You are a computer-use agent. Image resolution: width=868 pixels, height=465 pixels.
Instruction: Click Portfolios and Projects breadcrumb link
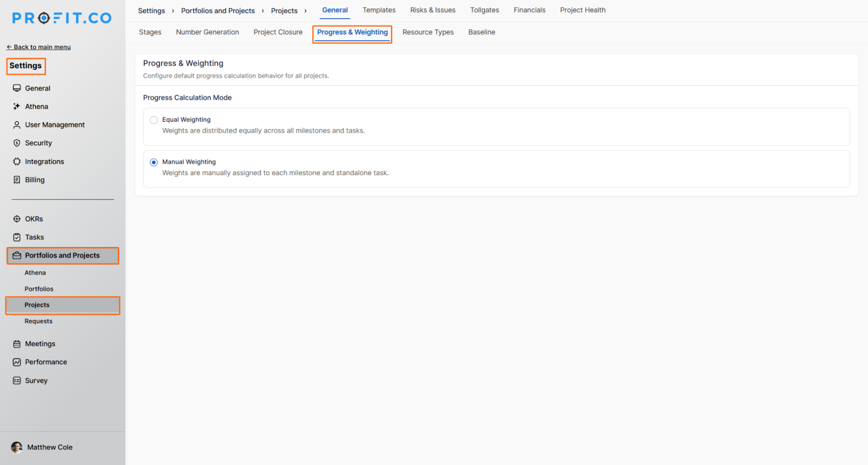point(218,10)
